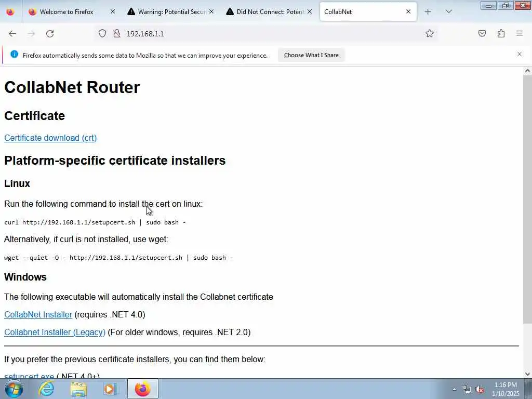Viewport: 532px width, 399px height.
Task: Close the CollabNet tab
Action: tap(408, 11)
